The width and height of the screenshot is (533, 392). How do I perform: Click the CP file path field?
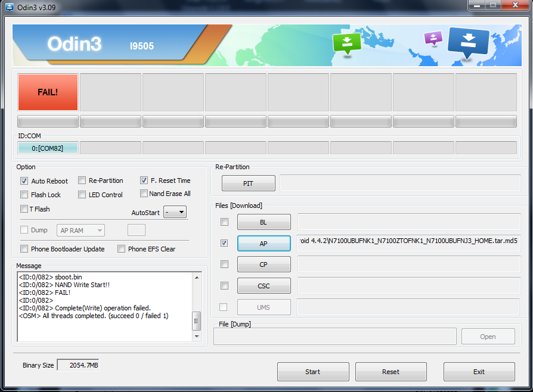[x=409, y=265]
